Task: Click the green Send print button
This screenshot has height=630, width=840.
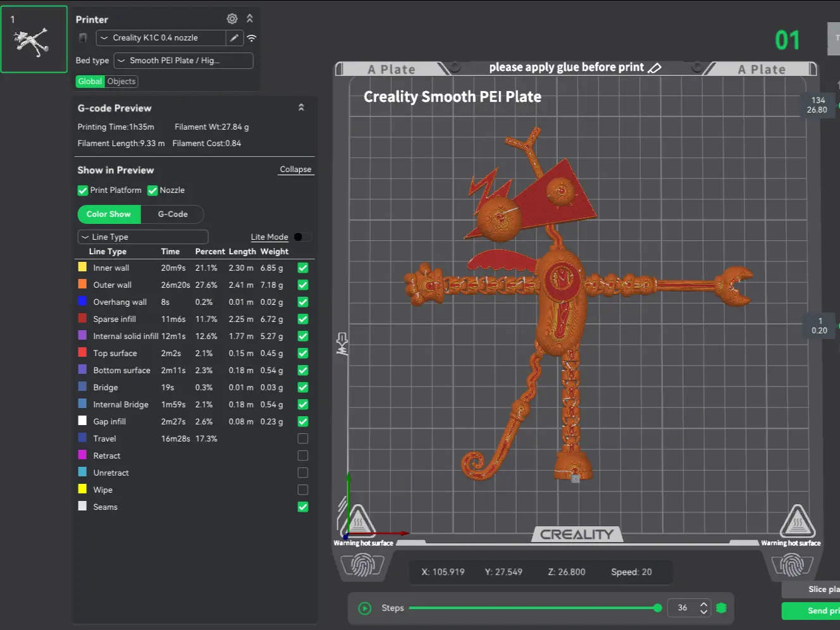Action: (811, 611)
